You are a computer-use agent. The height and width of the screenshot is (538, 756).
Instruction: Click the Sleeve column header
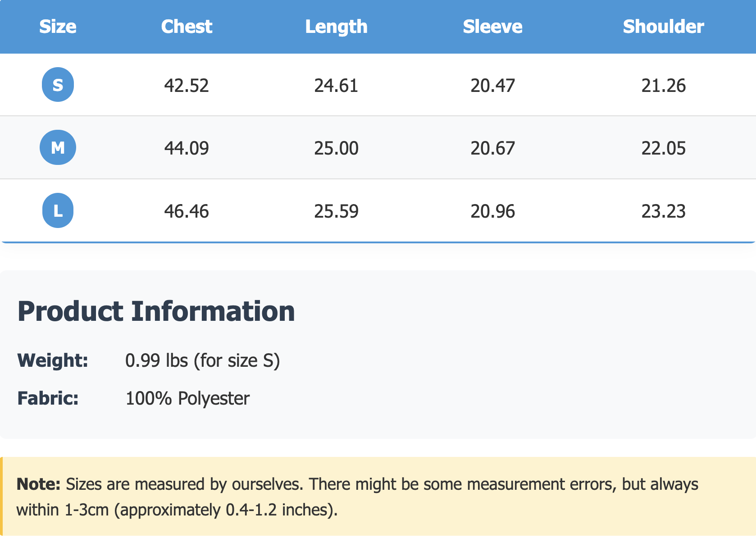click(492, 27)
